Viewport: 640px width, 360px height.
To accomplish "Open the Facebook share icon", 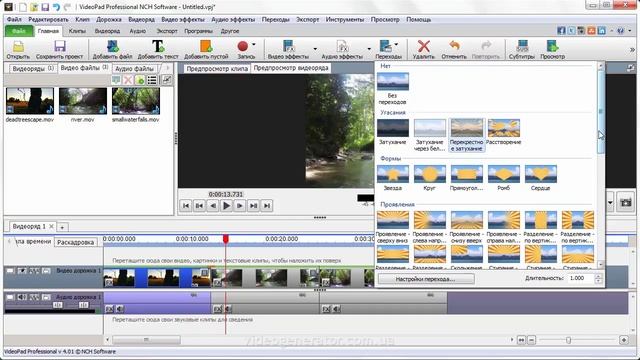I will coord(561,31).
